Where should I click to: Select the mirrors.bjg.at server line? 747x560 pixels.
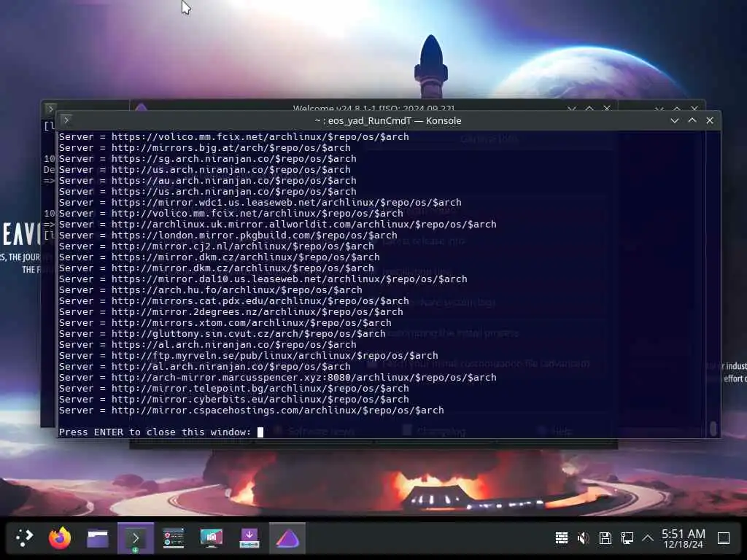click(x=205, y=147)
